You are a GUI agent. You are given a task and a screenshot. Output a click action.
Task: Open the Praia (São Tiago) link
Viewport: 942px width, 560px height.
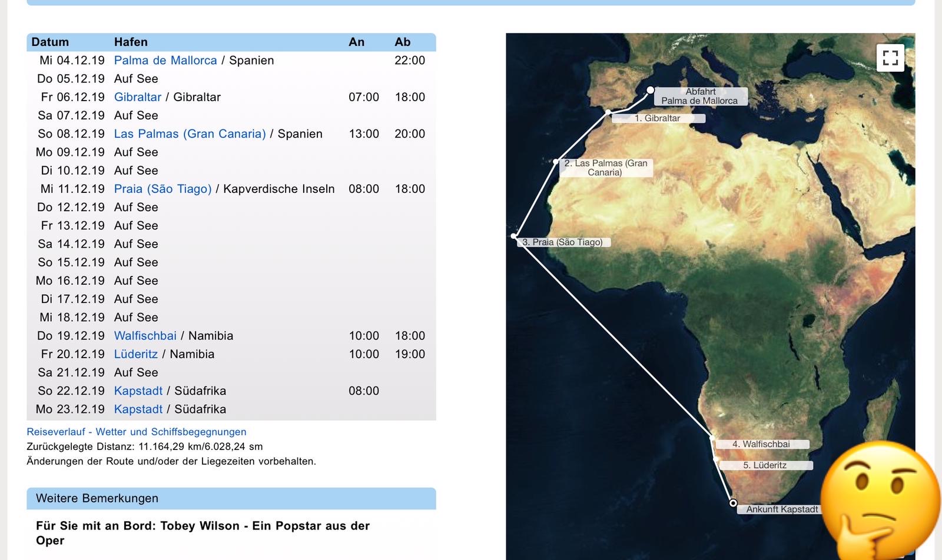coord(162,189)
